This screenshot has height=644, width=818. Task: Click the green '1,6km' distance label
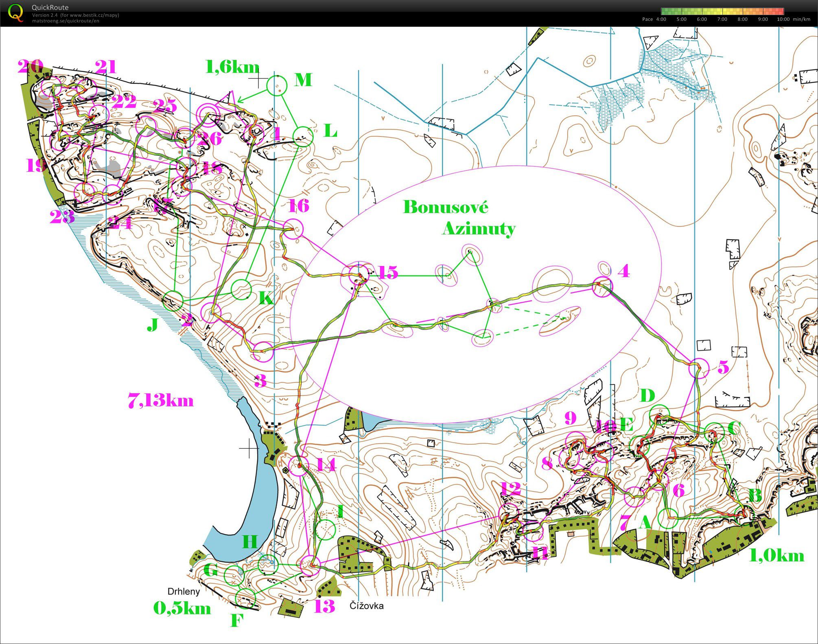[233, 67]
